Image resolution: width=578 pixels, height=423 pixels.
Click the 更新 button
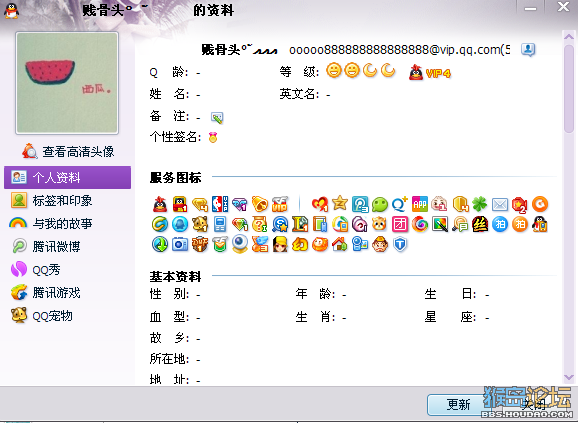[459, 405]
